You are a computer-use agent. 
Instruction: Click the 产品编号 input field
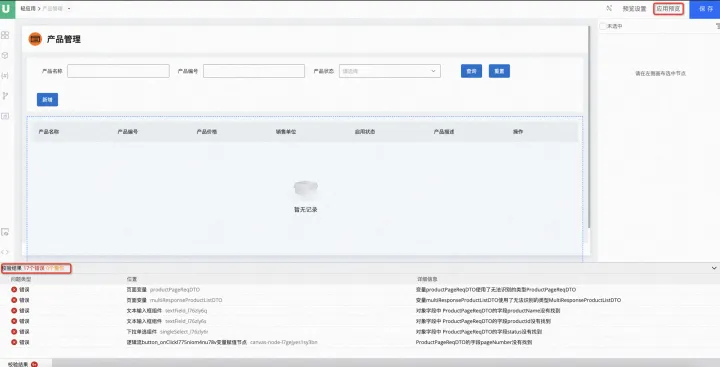pos(254,71)
